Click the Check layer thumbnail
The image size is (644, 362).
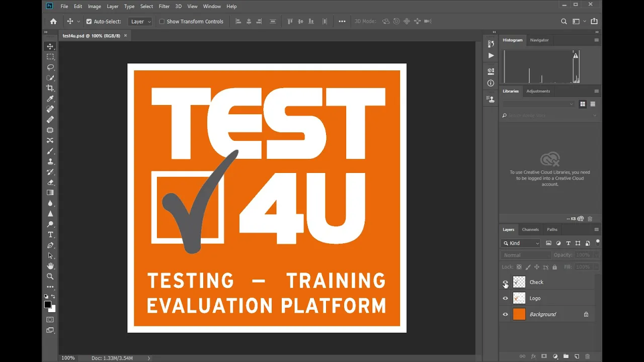click(519, 282)
